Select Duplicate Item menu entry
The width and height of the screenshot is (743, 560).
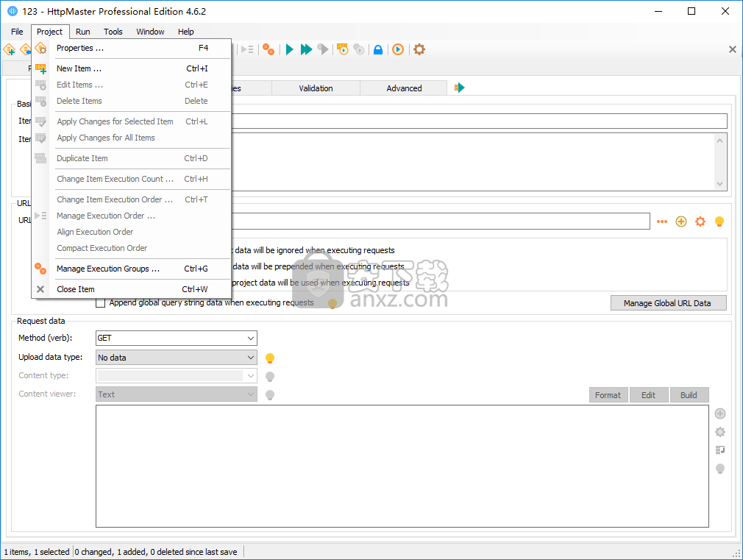(132, 158)
